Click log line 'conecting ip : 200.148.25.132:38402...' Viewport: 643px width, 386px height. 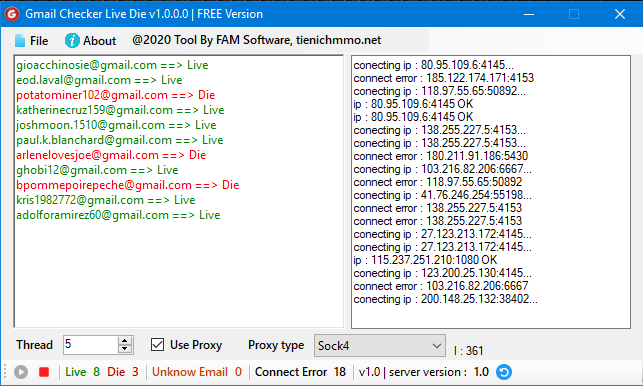[445, 299]
